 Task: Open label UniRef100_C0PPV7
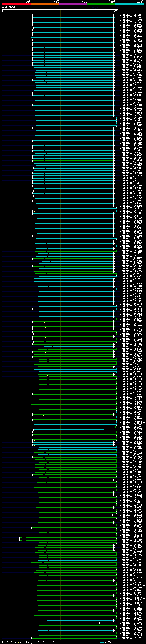(x=131, y=211)
